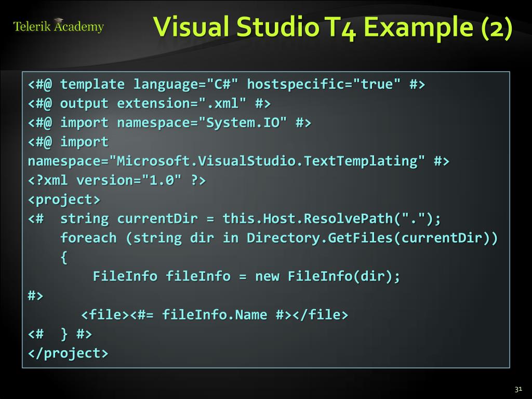532x399 pixels.
Task: Click the template language="C#" directive line
Action: 227,84
